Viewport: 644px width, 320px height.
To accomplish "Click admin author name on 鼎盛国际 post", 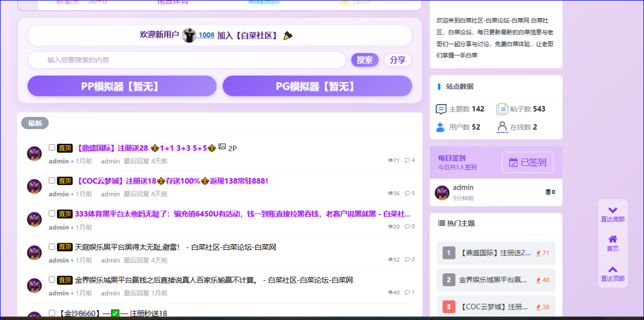I will [x=58, y=161].
